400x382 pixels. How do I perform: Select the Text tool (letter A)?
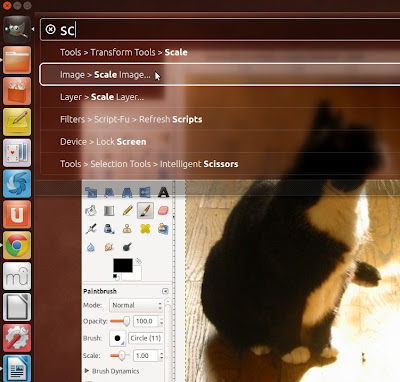pyautogui.click(x=163, y=192)
